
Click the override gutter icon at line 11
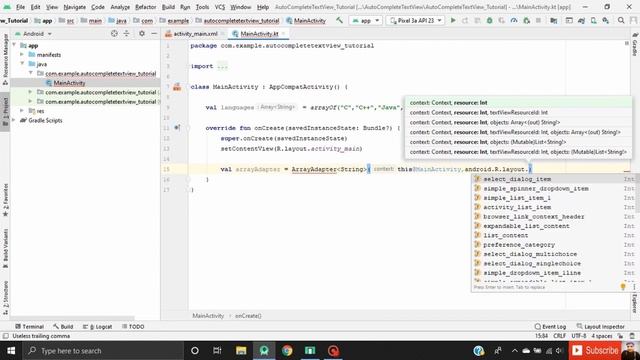177,128
